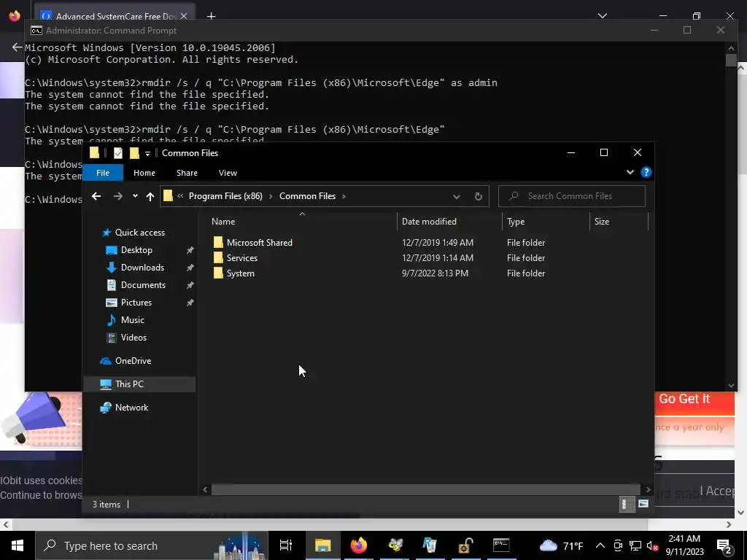The image size is (747, 560).
Task: Refresh the Common Files folder
Action: click(x=479, y=197)
